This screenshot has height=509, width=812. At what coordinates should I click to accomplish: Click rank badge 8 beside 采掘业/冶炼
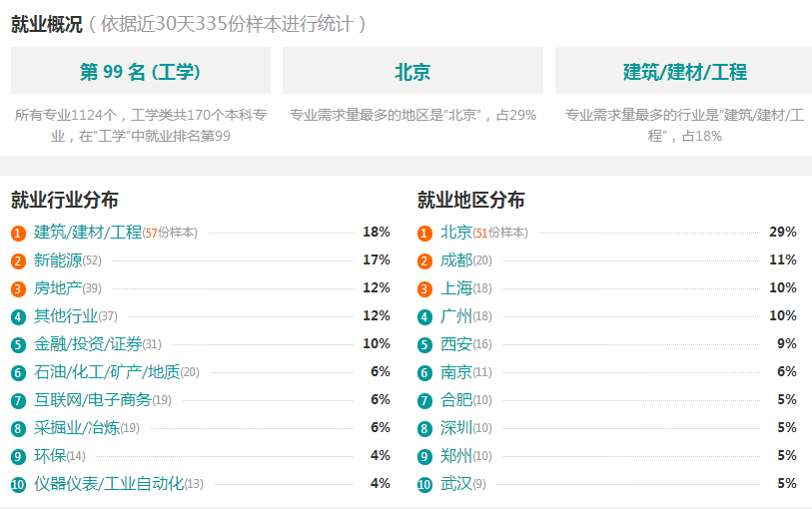pyautogui.click(x=18, y=429)
